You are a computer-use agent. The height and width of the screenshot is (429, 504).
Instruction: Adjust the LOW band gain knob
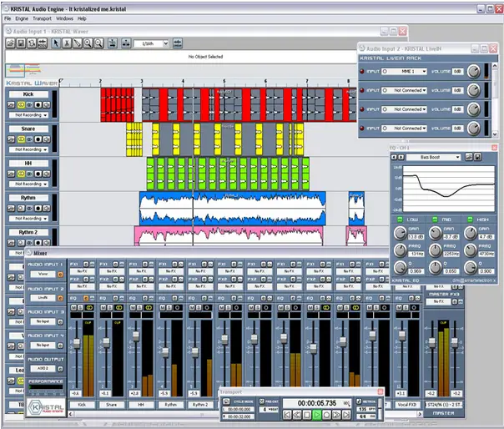(x=401, y=233)
